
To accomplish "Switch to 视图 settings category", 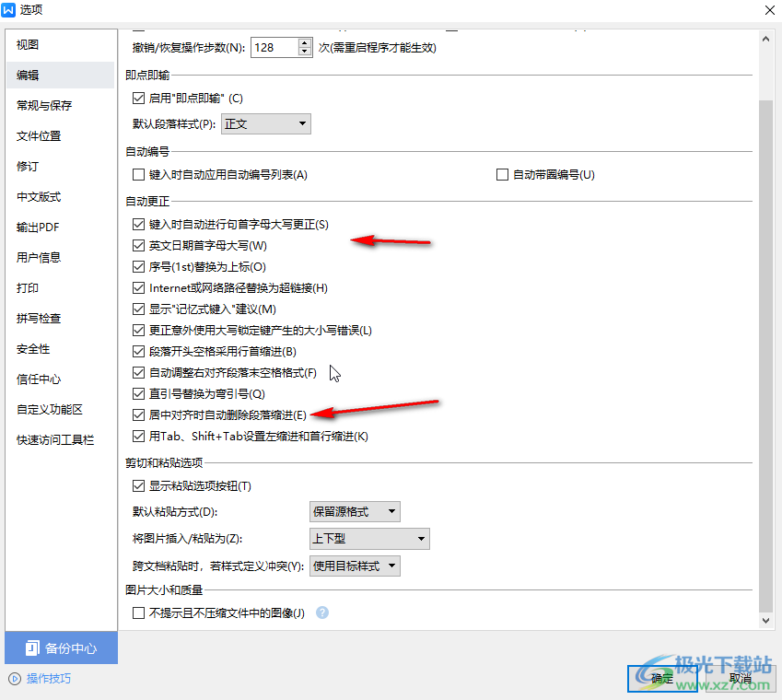I will (x=28, y=45).
